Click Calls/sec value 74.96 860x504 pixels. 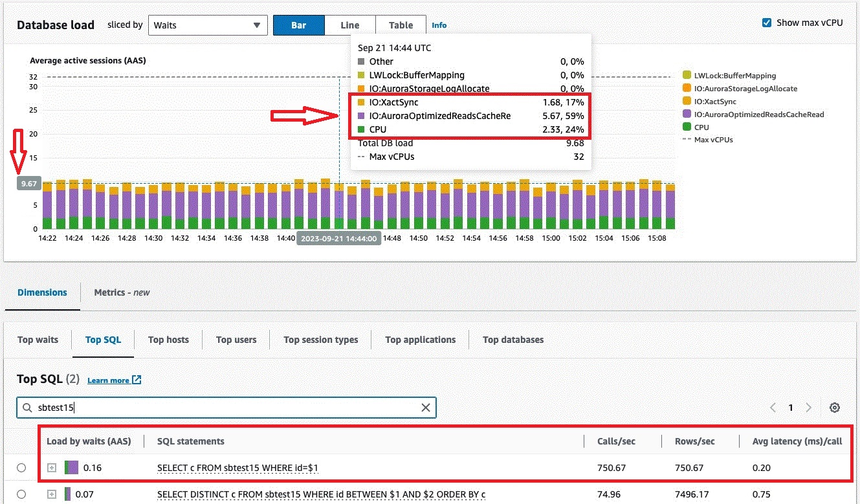pyautogui.click(x=610, y=494)
